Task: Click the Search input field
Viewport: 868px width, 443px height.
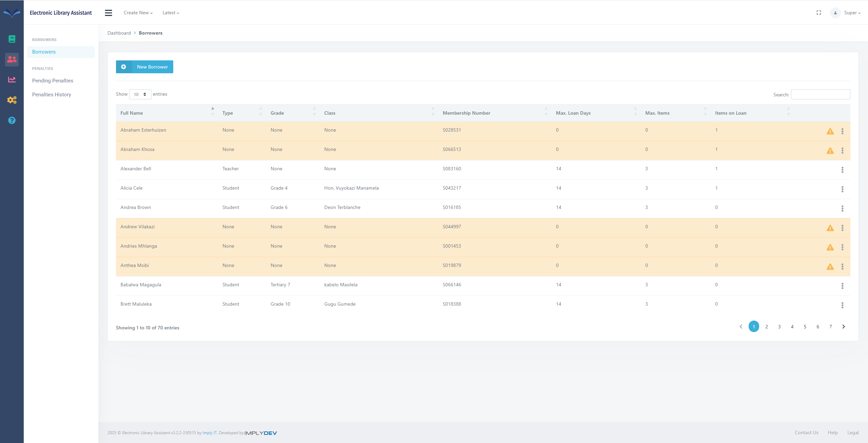Action: point(820,94)
